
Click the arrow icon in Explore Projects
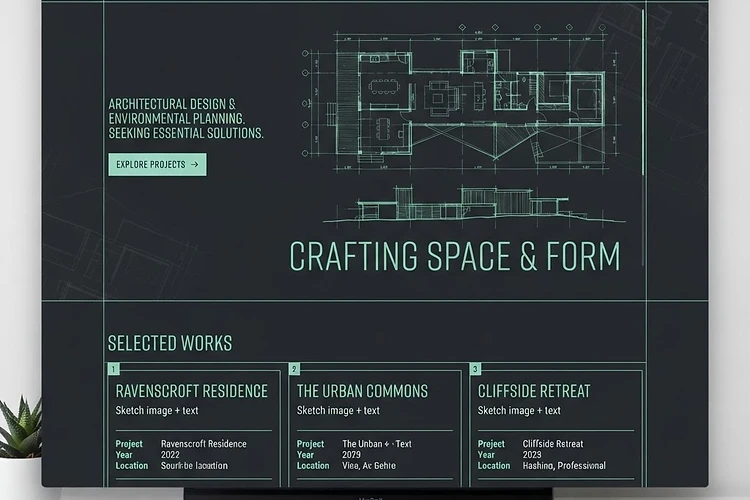pos(195,165)
